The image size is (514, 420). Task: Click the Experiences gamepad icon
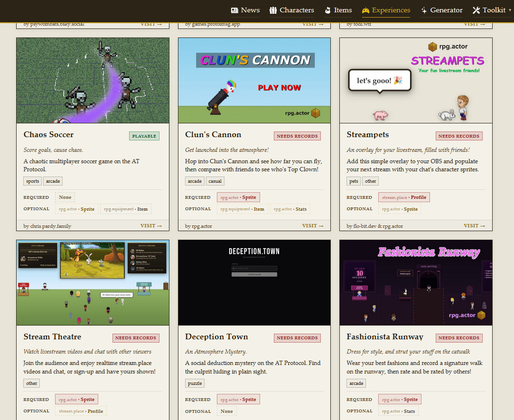point(365,10)
